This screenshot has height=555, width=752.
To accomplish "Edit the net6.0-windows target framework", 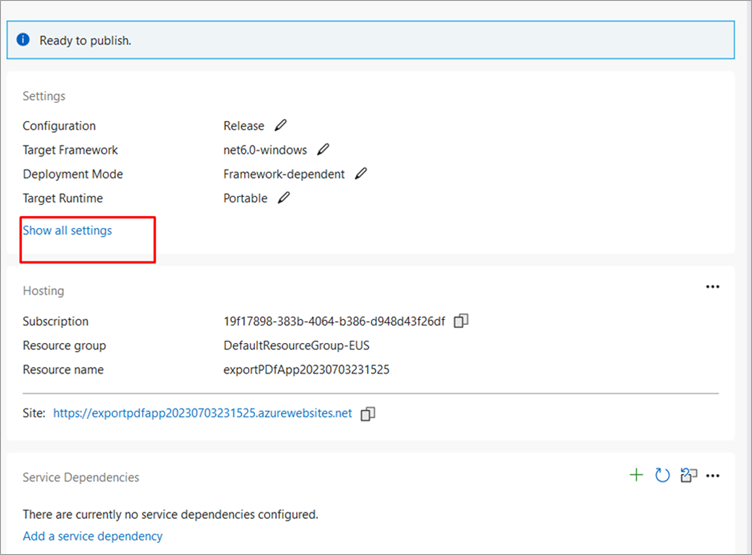I will 323,150.
